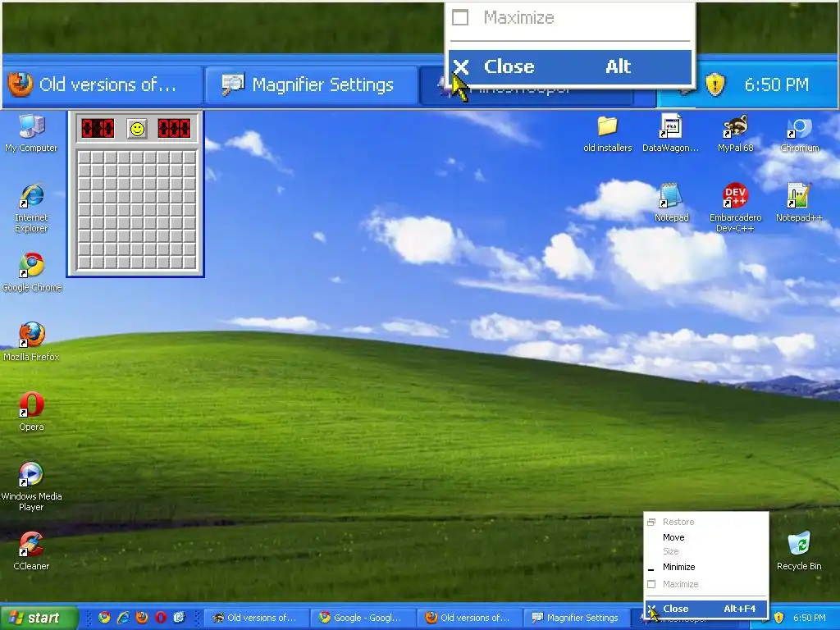Click the Minesweeper mine counter display

(x=98, y=129)
